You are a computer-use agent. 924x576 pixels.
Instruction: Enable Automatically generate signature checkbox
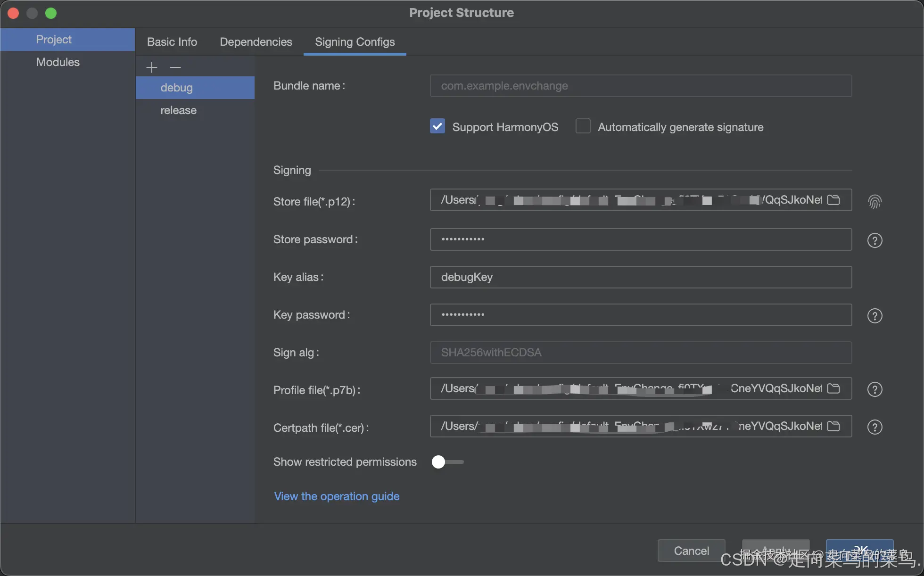pos(583,126)
